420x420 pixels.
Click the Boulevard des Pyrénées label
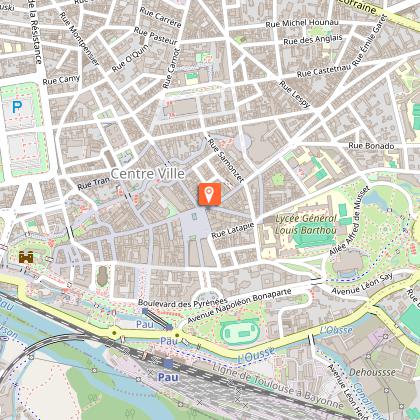click(x=183, y=303)
